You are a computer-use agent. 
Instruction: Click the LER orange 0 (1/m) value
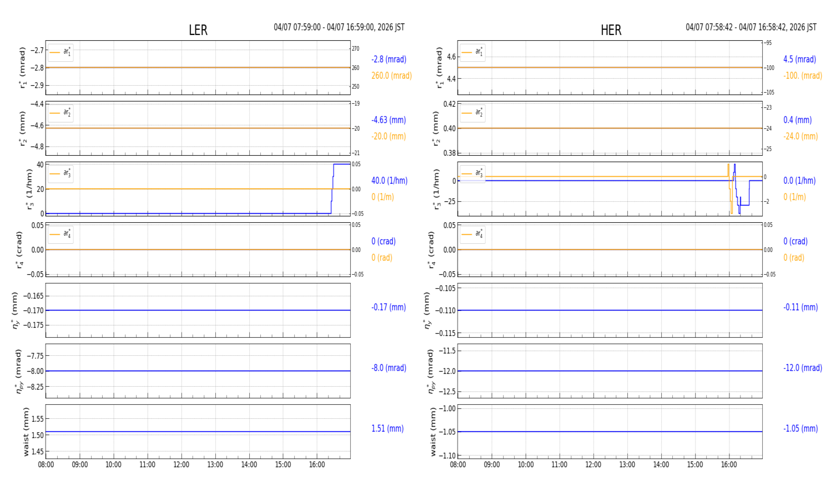pyautogui.click(x=383, y=197)
